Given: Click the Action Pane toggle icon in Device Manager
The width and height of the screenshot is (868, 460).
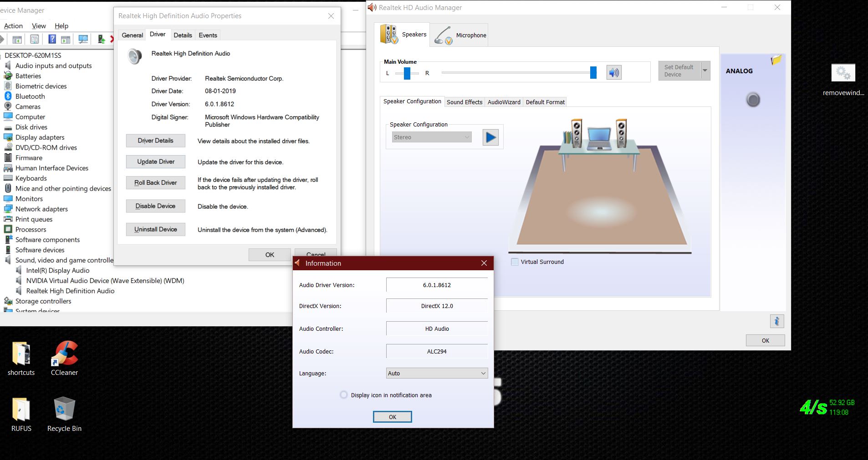Looking at the screenshot, I should 66,40.
